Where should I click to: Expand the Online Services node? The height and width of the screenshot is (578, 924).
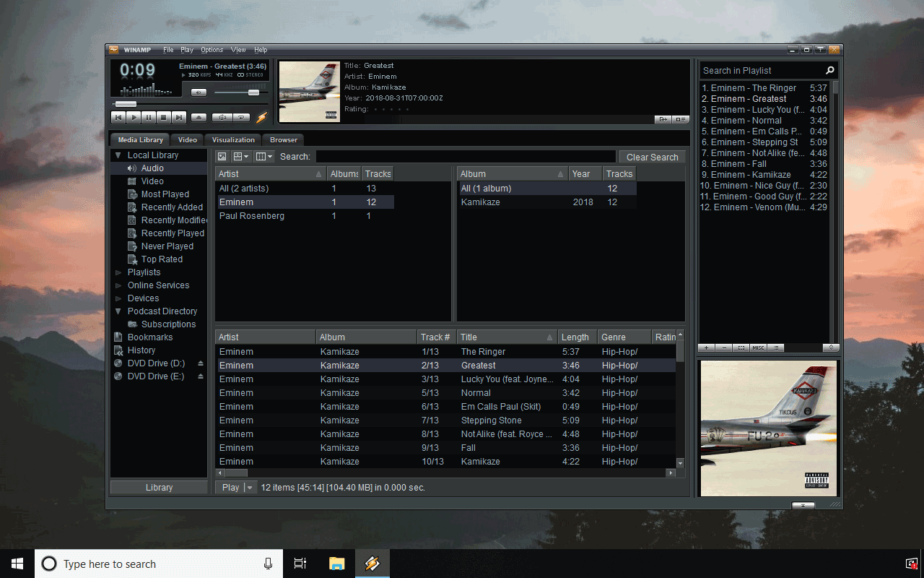pyautogui.click(x=119, y=285)
